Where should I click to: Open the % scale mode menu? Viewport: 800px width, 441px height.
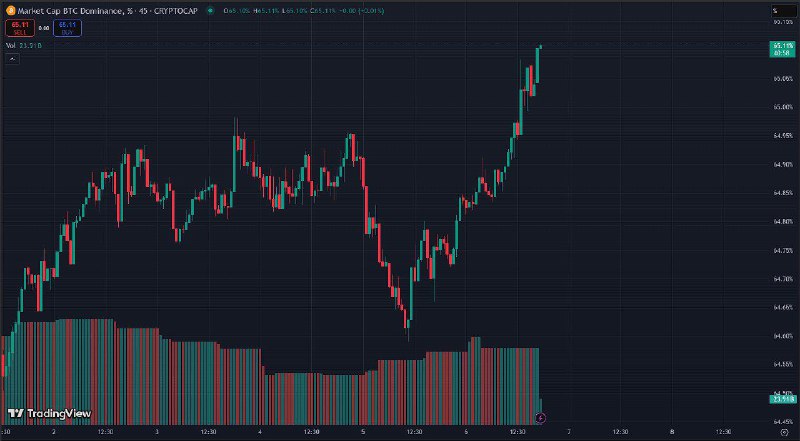tap(774, 10)
